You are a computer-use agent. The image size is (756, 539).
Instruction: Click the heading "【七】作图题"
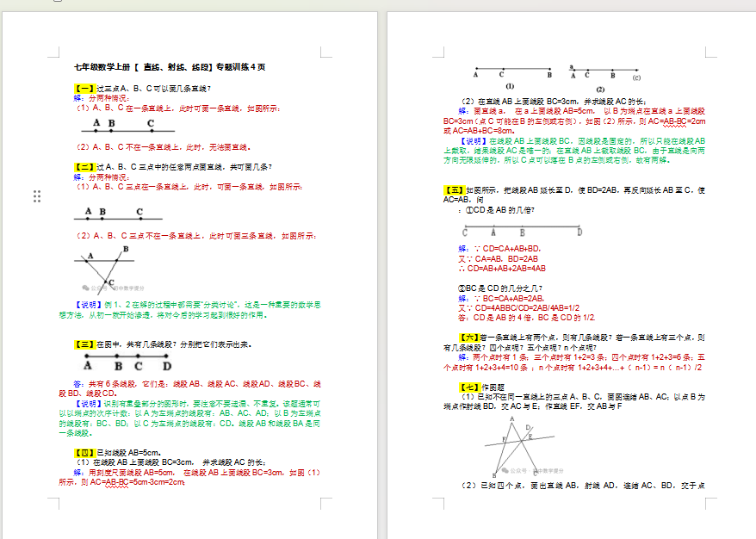[x=481, y=387]
